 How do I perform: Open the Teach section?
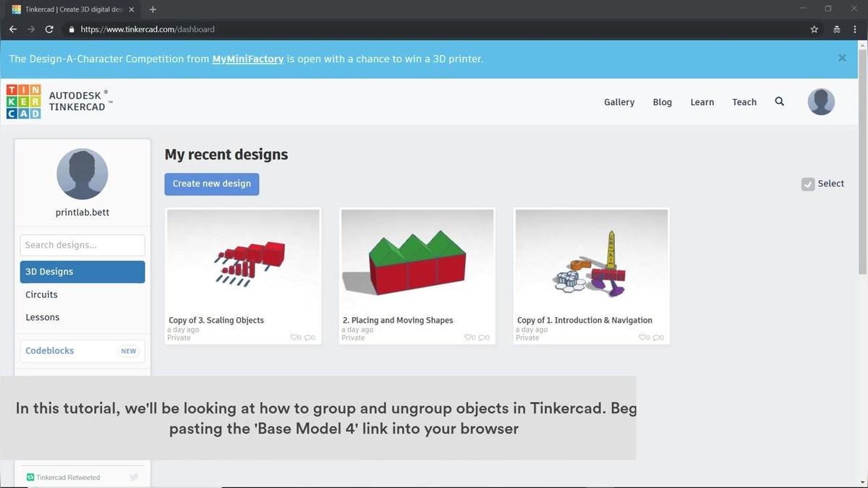[744, 102]
